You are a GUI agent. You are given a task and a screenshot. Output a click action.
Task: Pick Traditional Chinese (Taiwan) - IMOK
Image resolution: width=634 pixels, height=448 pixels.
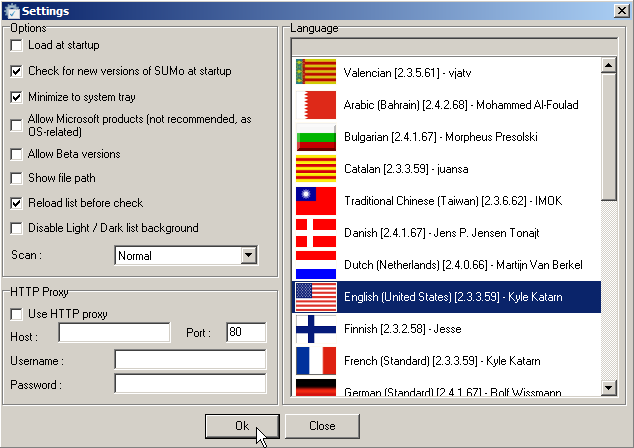coord(446,201)
